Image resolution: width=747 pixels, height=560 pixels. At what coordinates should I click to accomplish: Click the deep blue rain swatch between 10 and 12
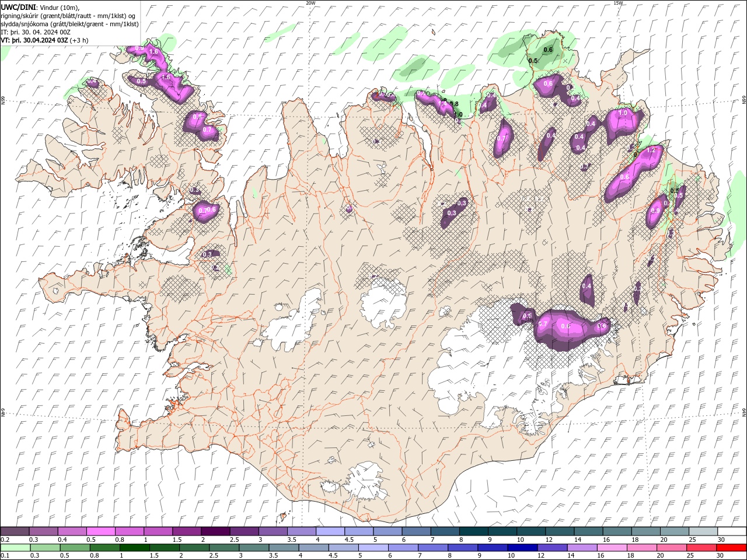click(522, 548)
